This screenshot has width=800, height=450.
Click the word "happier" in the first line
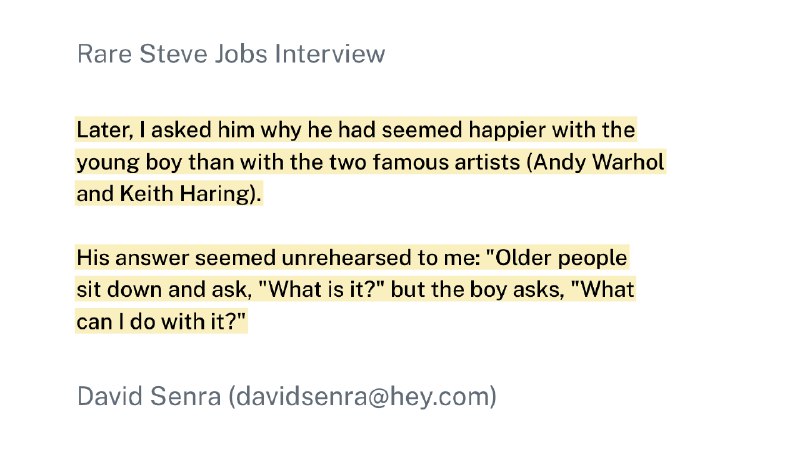(x=483, y=130)
